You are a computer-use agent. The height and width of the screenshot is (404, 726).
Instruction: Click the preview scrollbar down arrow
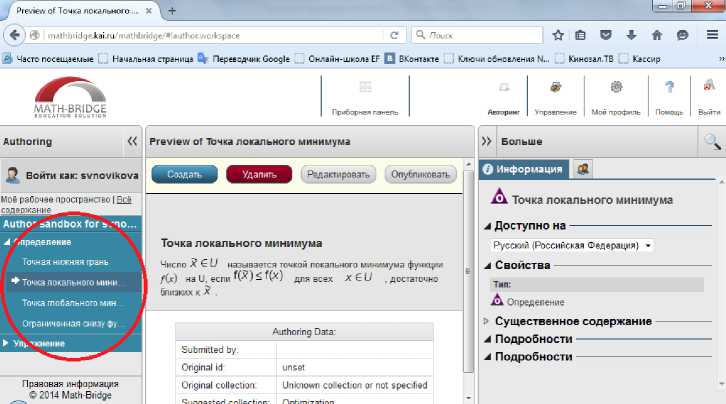(x=468, y=398)
